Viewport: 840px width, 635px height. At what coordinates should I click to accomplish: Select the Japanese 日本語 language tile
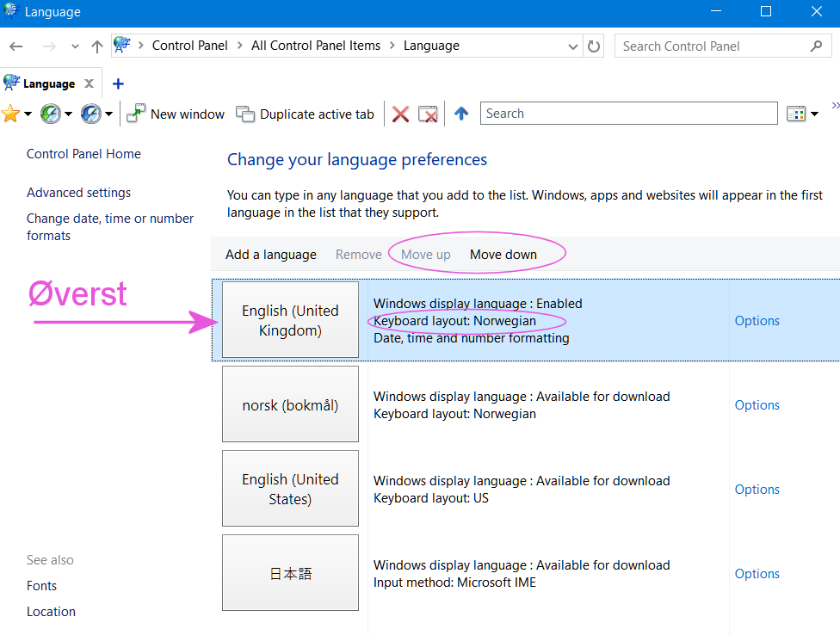click(290, 572)
